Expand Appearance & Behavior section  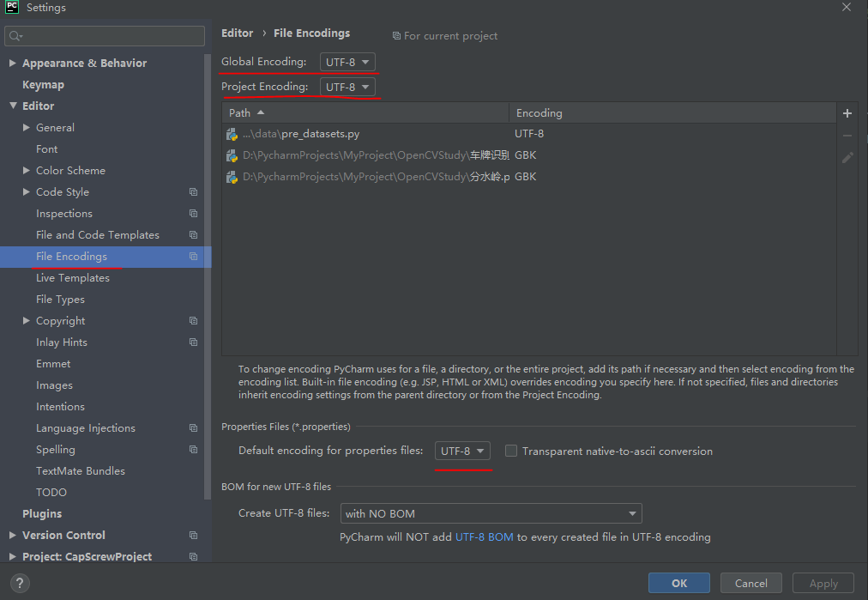point(13,64)
